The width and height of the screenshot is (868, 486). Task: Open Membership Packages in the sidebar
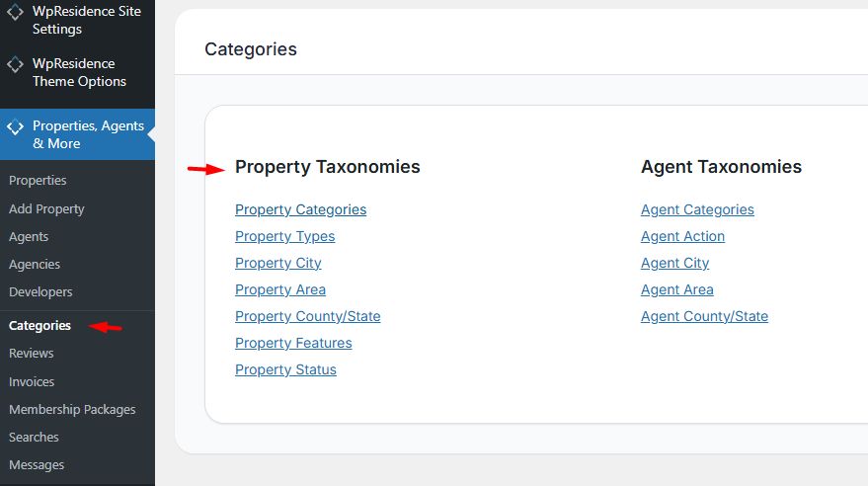pos(72,410)
